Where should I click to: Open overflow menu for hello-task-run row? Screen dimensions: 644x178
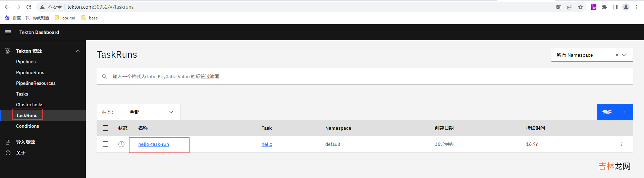point(621,144)
